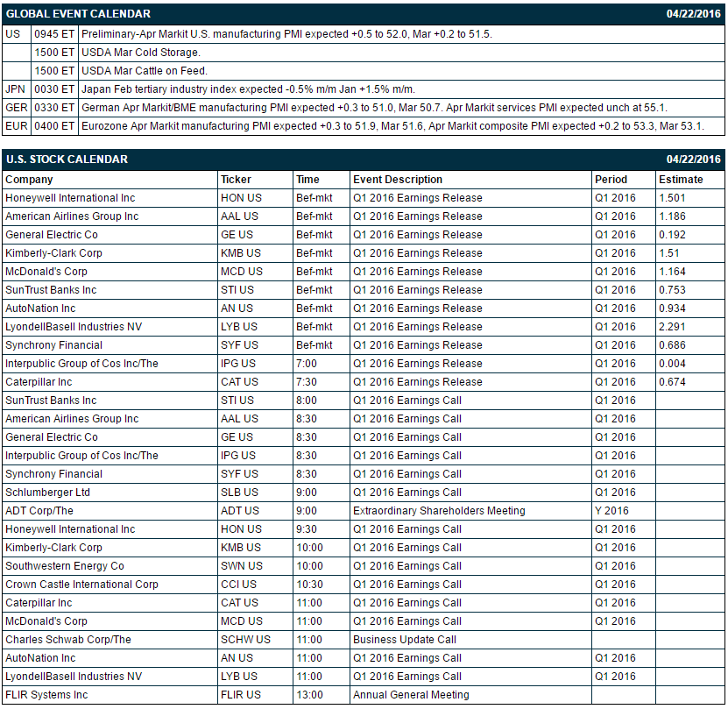
Task: Click American Airlines estimate value 1.186
Action: click(x=672, y=216)
